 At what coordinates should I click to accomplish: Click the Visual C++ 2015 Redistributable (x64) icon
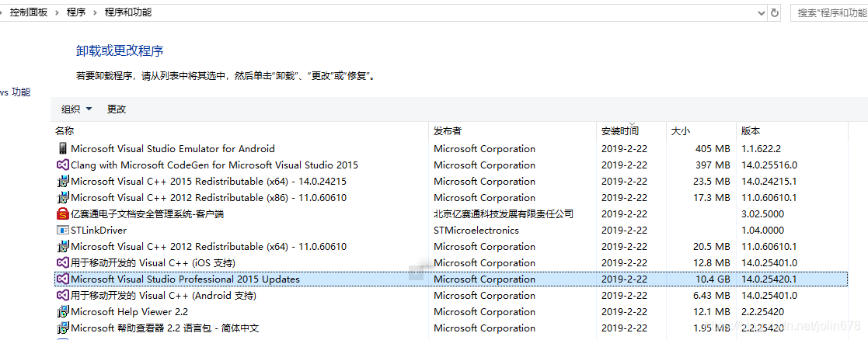62,182
